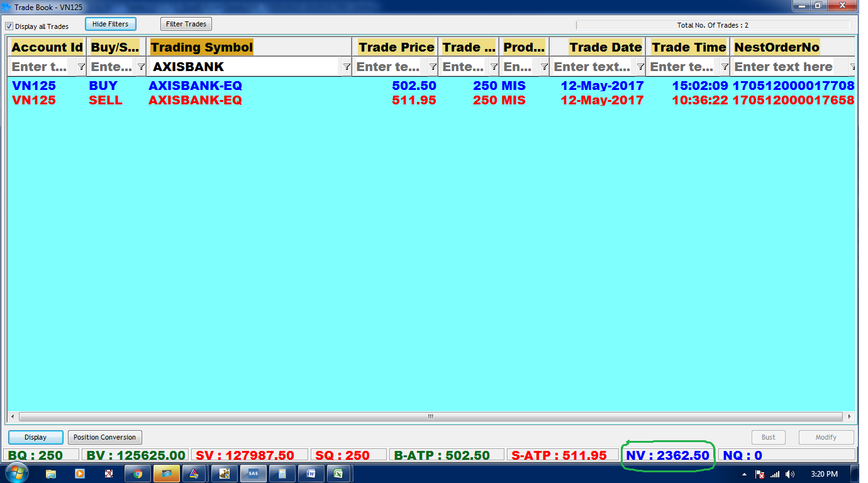Viewport: 868px width, 483px height.
Task: Open the Trade quantity filter funnel dropdown
Action: (x=494, y=67)
